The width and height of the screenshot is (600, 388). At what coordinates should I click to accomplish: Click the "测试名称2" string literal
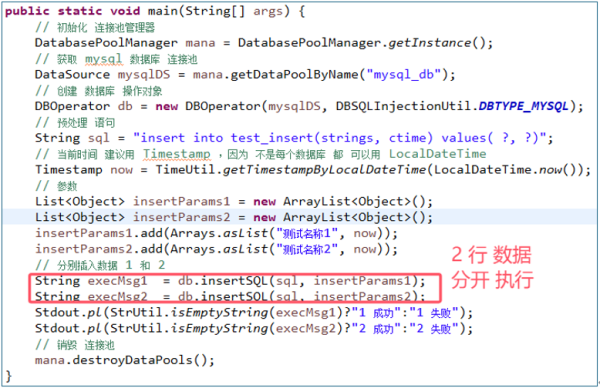coord(307,249)
